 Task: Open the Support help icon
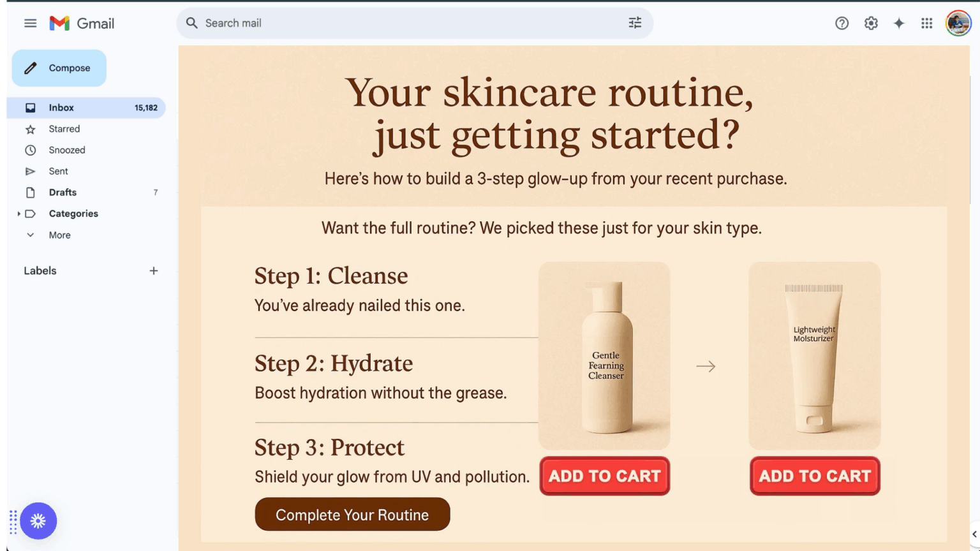pyautogui.click(x=842, y=24)
